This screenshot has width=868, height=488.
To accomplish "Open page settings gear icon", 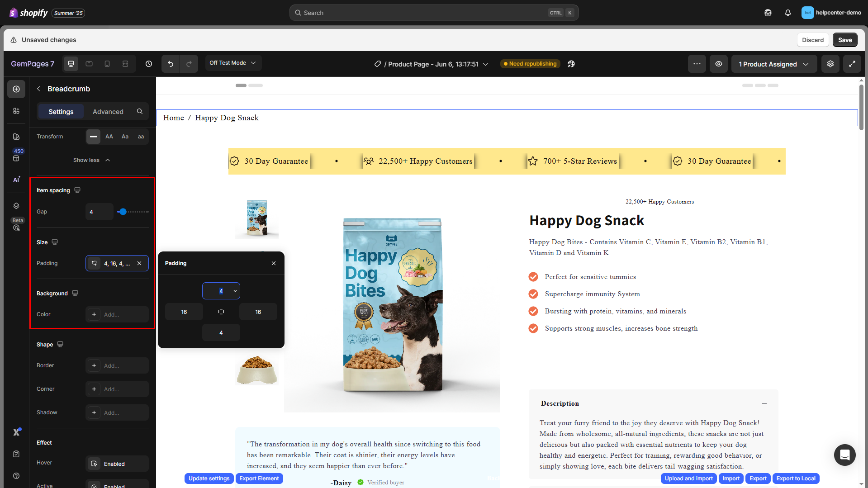I will 830,64.
